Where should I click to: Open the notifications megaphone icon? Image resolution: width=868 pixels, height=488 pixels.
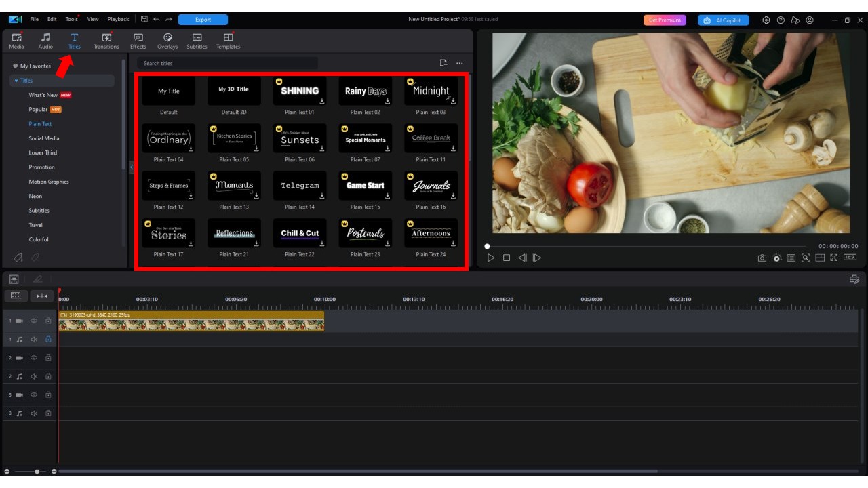tap(795, 20)
